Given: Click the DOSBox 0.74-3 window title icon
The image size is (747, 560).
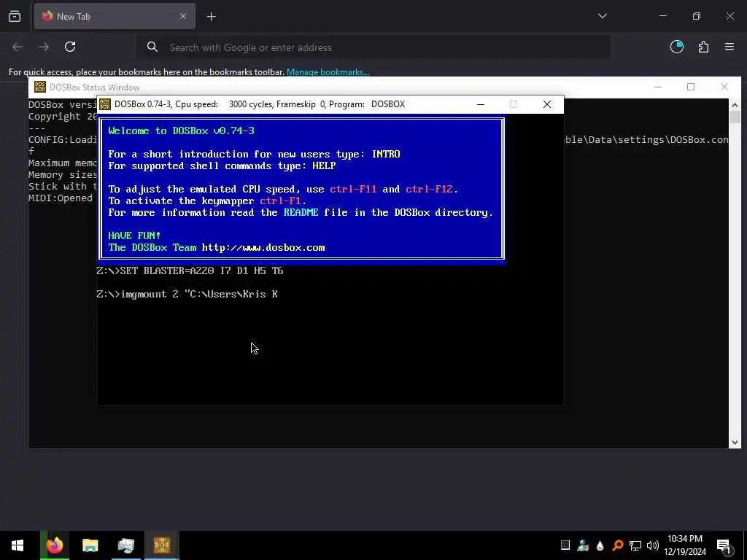Looking at the screenshot, I should tap(105, 104).
